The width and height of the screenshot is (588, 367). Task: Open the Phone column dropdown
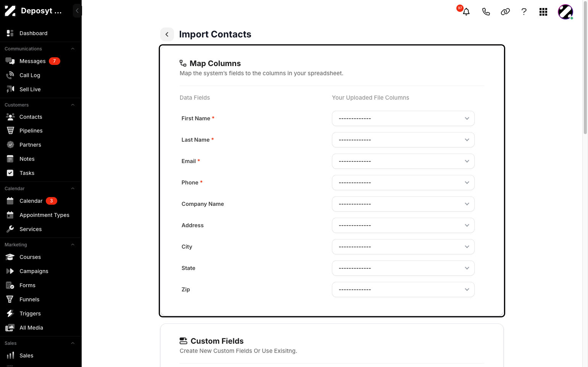(x=403, y=183)
